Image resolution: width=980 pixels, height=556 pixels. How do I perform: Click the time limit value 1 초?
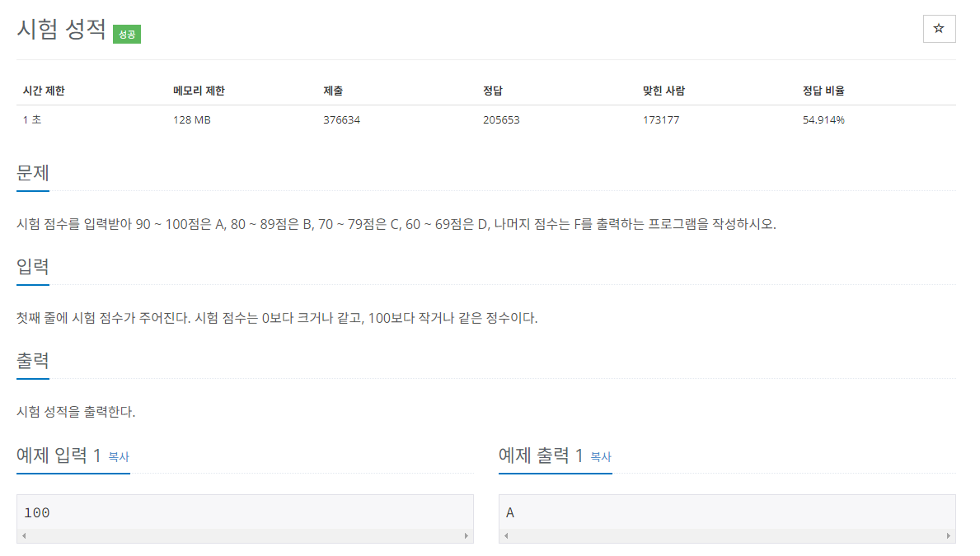[x=32, y=120]
